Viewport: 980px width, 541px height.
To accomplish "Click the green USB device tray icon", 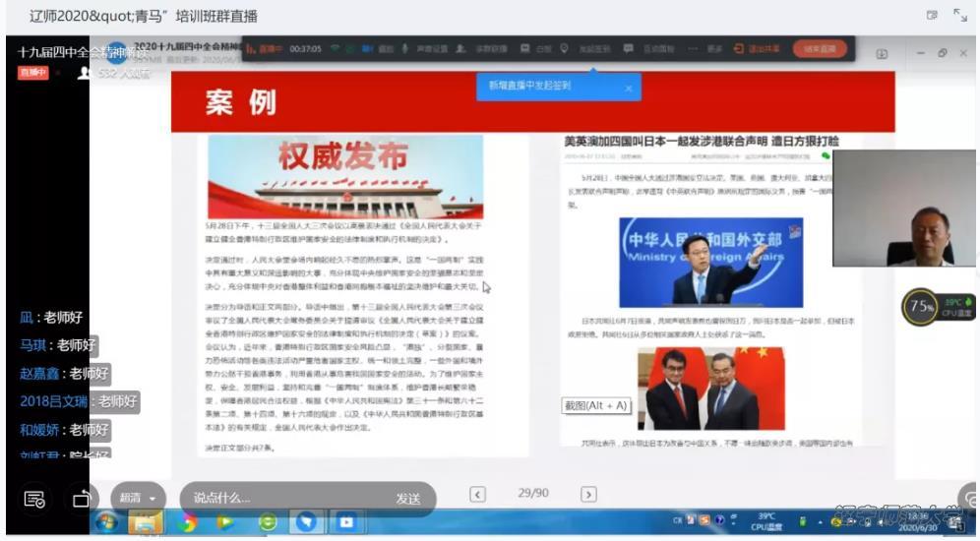I will point(803,521).
